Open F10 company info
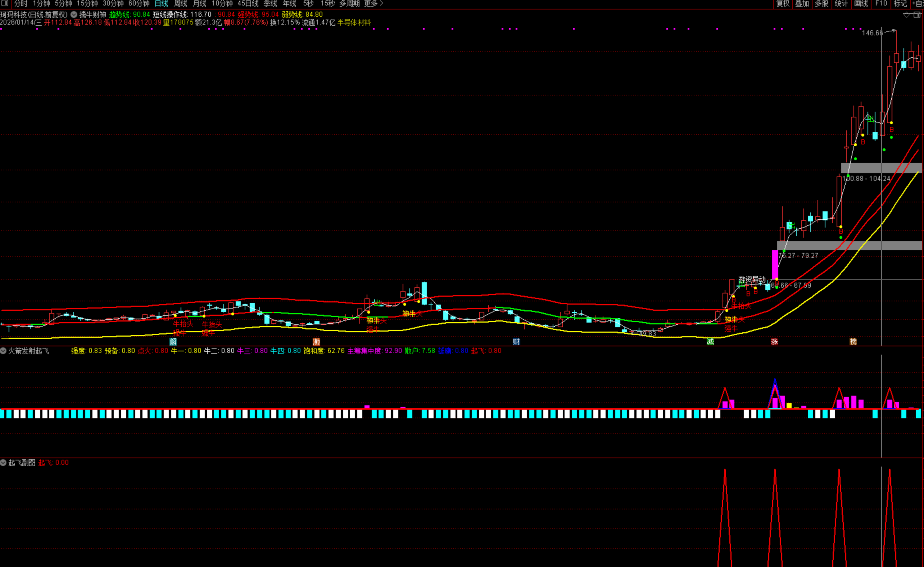The image size is (924, 567). (x=881, y=4)
